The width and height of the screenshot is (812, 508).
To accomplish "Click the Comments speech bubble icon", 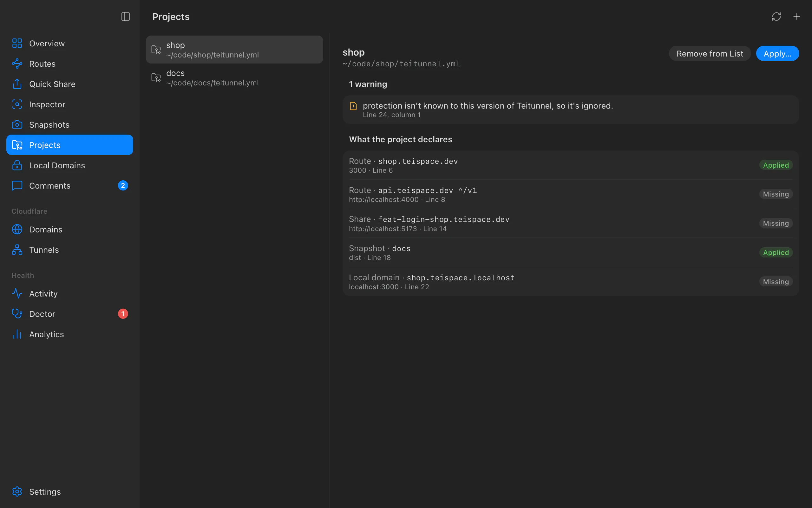I will 17,185.
